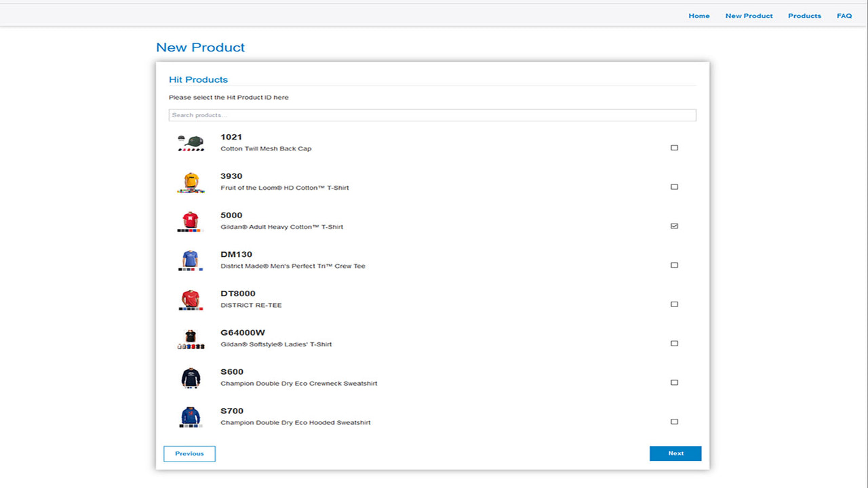Check the box for product 1021

pos(674,147)
